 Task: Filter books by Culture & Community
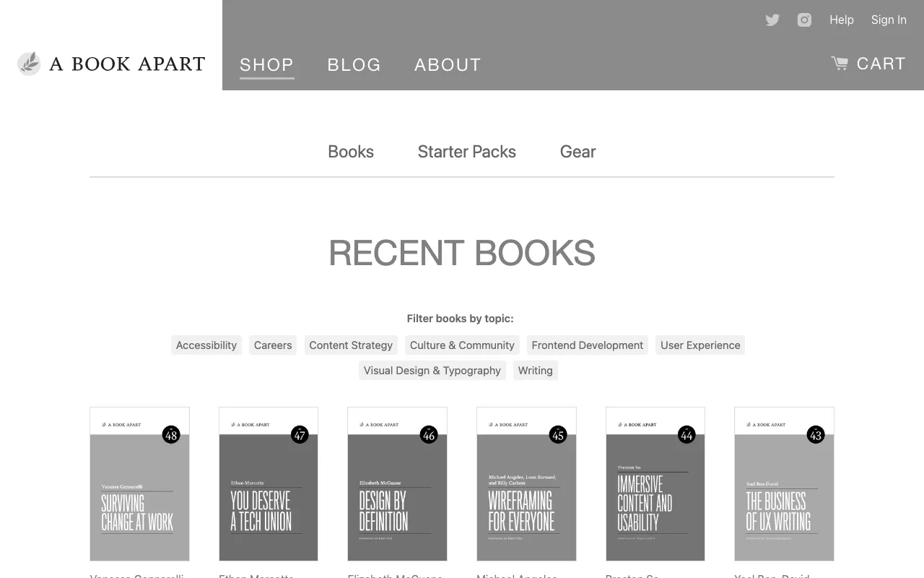click(x=462, y=345)
